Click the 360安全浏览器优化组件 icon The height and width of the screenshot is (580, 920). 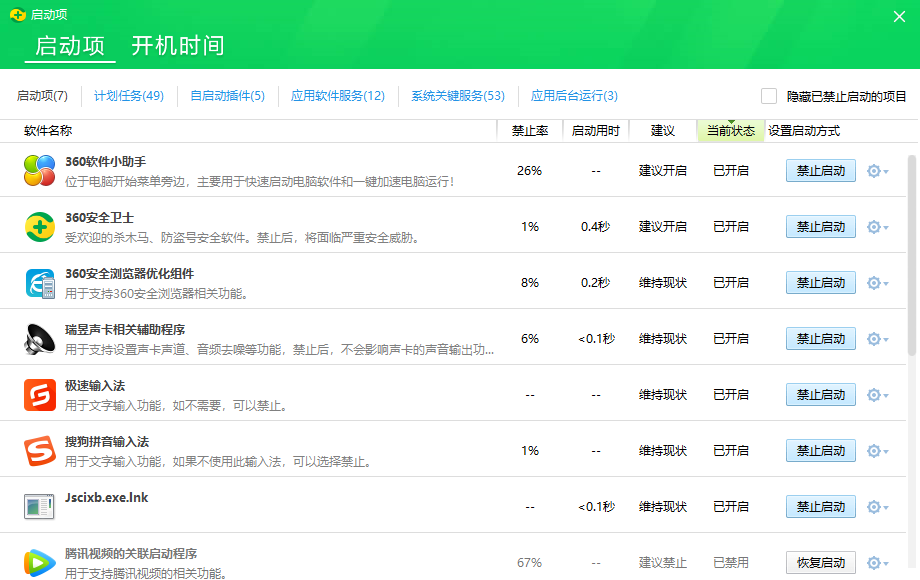(x=40, y=283)
